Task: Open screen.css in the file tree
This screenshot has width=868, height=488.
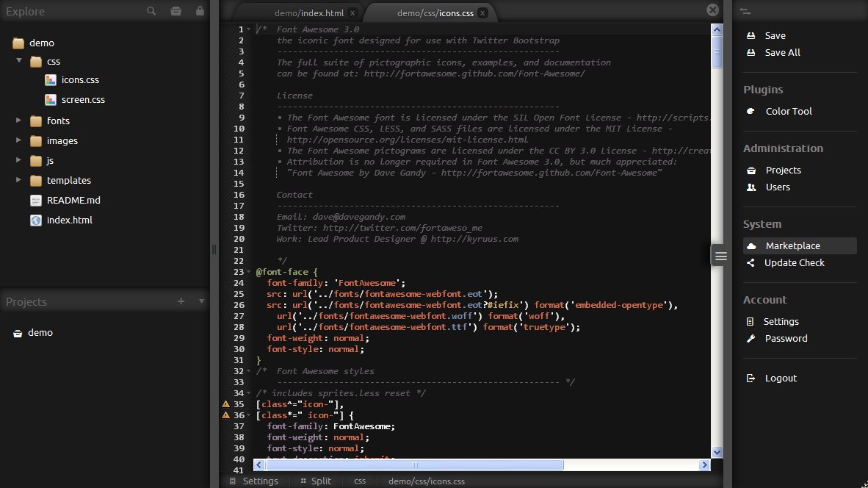Action: 83,99
